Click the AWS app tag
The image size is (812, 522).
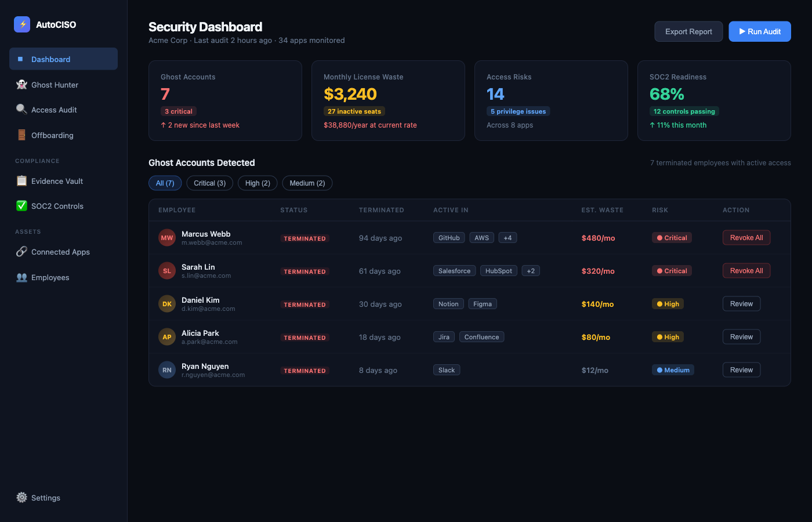(x=481, y=238)
